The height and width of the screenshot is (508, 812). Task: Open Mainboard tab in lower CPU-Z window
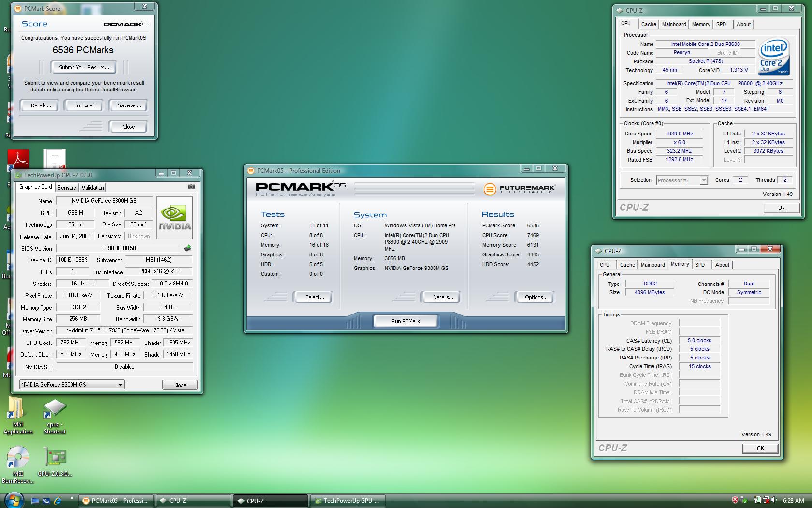tap(652, 265)
